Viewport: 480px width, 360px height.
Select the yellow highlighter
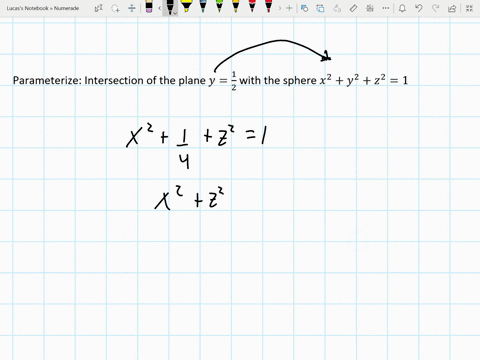[x=186, y=7]
